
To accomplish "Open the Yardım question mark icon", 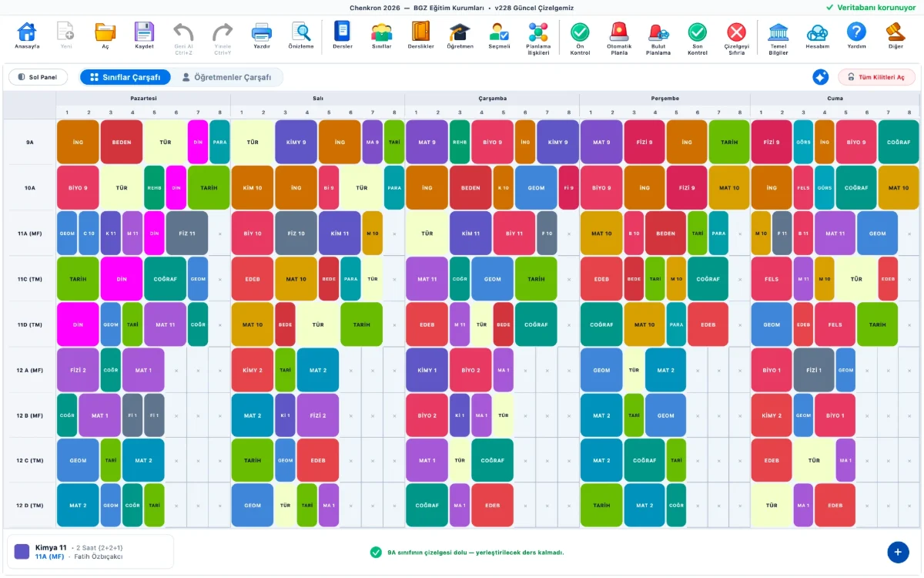I will click(856, 32).
